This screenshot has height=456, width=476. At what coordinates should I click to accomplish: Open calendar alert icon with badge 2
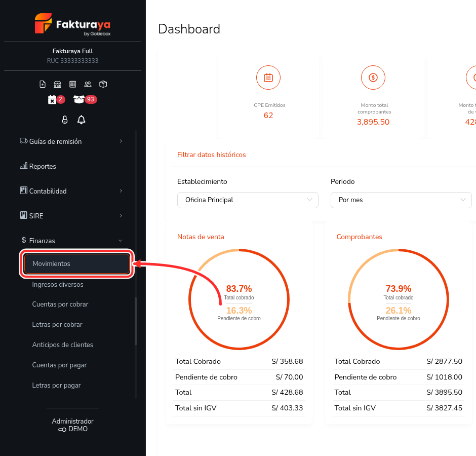pos(56,99)
